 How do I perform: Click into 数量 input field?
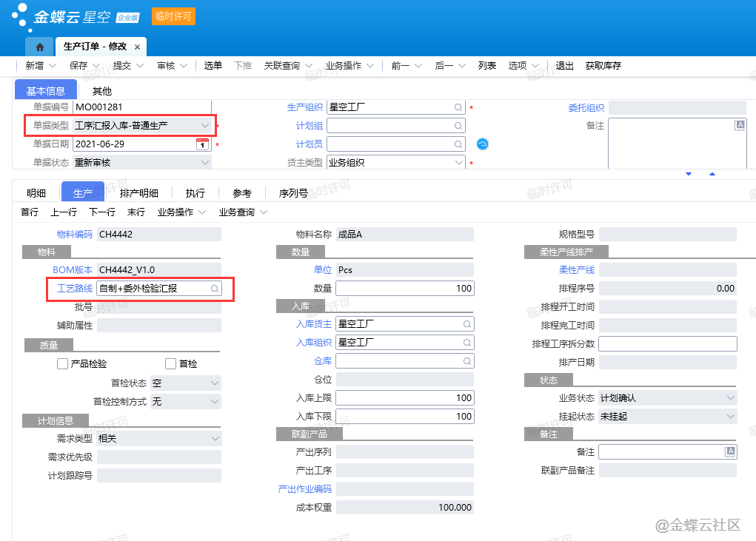coord(405,288)
